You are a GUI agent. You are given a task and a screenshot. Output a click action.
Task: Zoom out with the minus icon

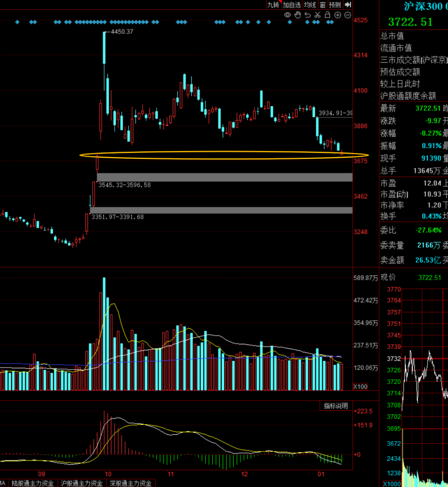click(x=347, y=15)
